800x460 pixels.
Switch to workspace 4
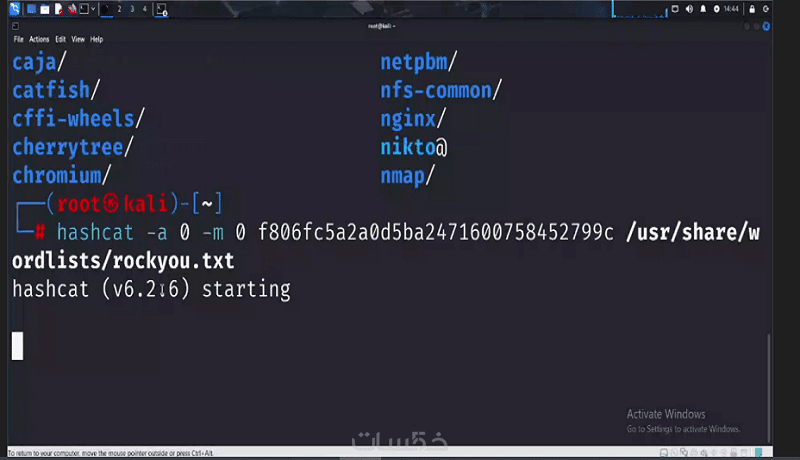click(144, 9)
